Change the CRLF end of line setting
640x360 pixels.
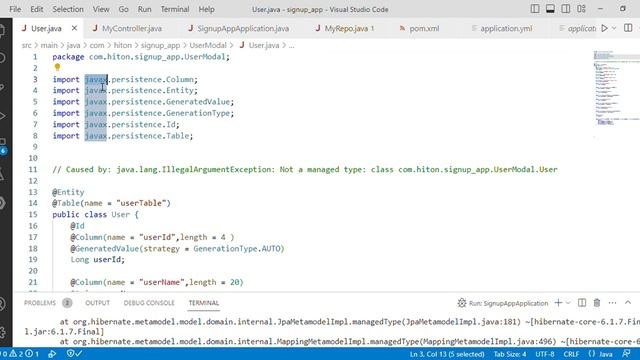(x=571, y=354)
